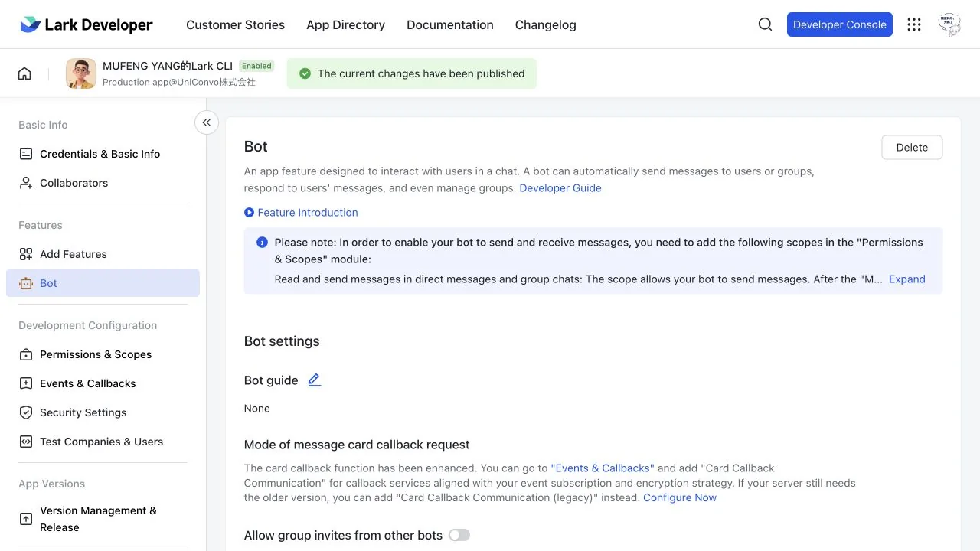Go to App Directory
Screen dimensions: 980x551
tap(345, 24)
